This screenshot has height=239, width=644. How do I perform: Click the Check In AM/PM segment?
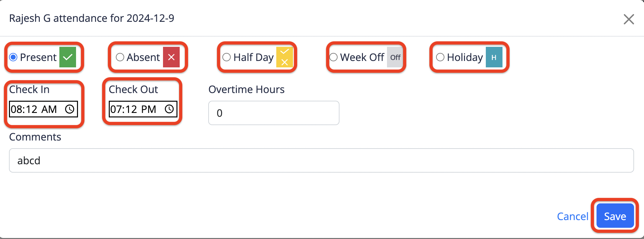coord(49,109)
